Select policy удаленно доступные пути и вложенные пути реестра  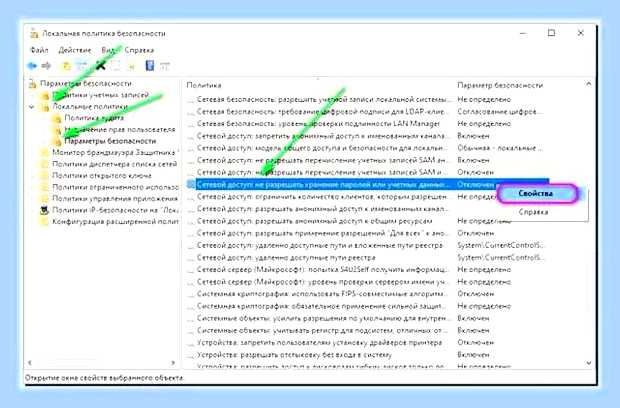tap(319, 245)
